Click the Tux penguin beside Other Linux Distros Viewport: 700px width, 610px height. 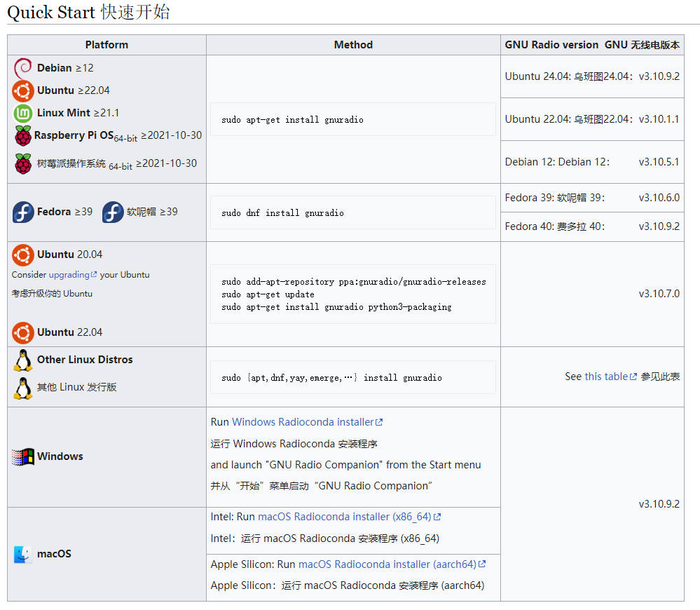tap(23, 360)
